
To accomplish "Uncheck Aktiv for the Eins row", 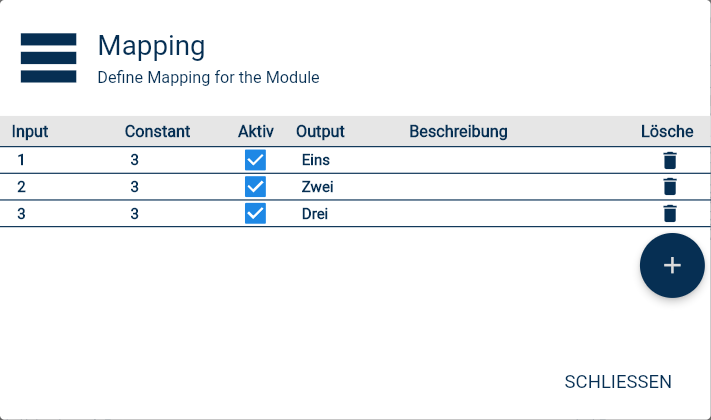I will click(255, 160).
